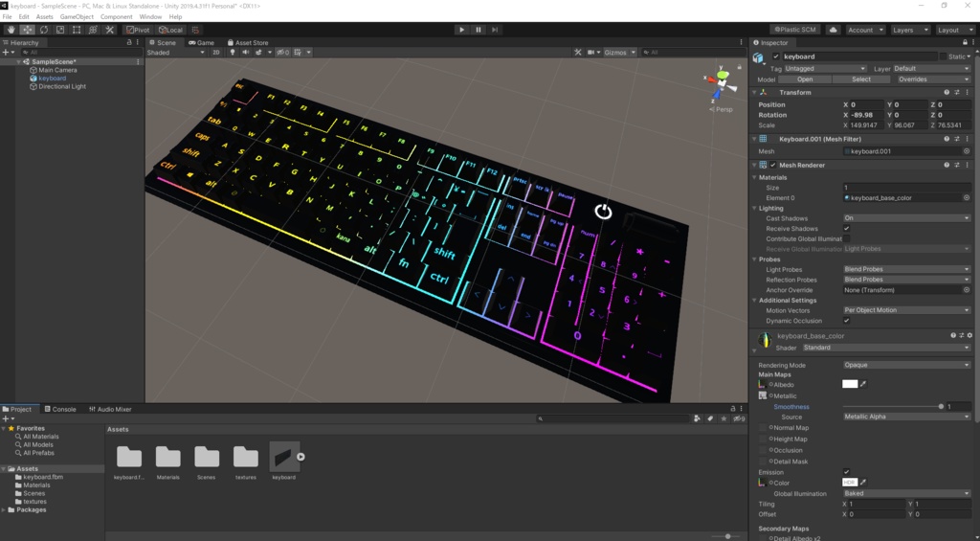This screenshot has width=980, height=541.
Task: Click the Model Select button
Action: tap(860, 79)
